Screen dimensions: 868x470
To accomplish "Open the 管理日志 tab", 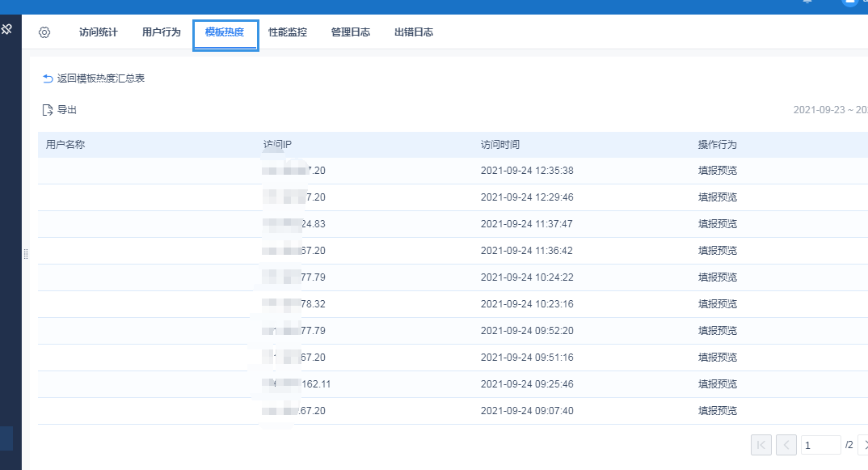I will [351, 32].
